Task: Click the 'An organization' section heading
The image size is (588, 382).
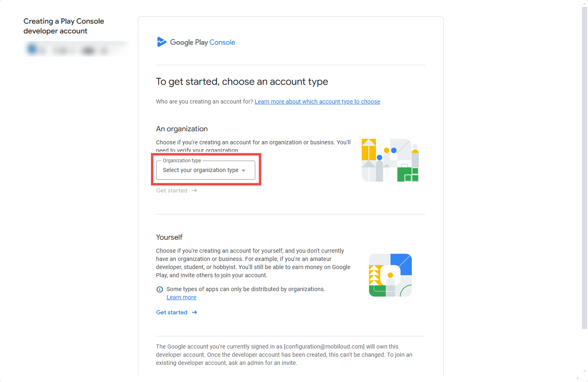Action: 182,129
